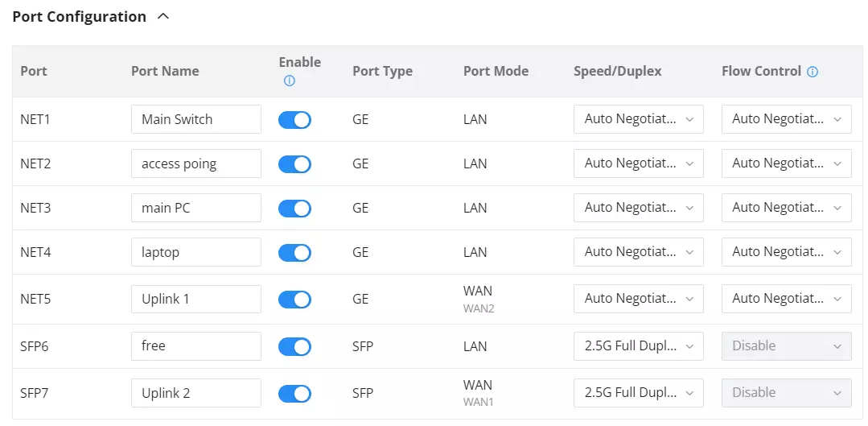Switch off the SFP7 enable toggle

pos(294,393)
